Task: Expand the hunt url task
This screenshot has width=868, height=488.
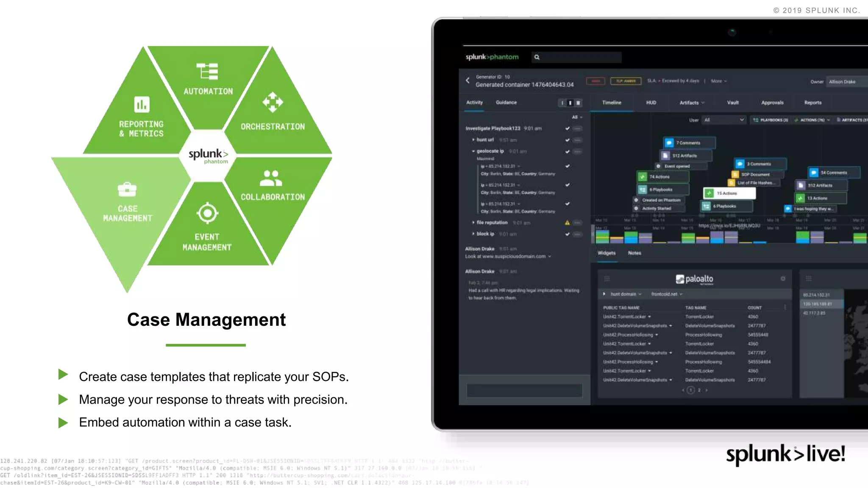Action: click(473, 139)
